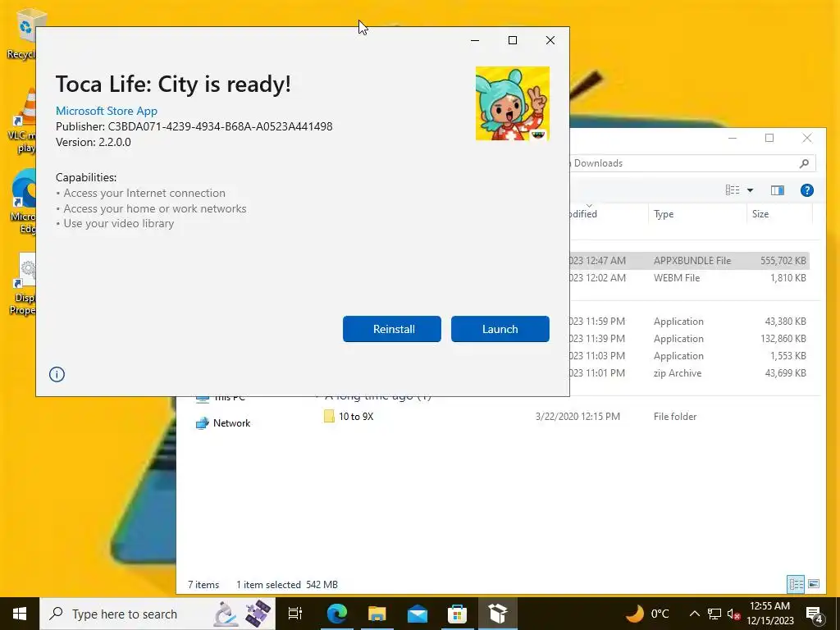Image resolution: width=840 pixels, height=630 pixels.
Task: Open Task View on the taskbar
Action: (x=295, y=614)
